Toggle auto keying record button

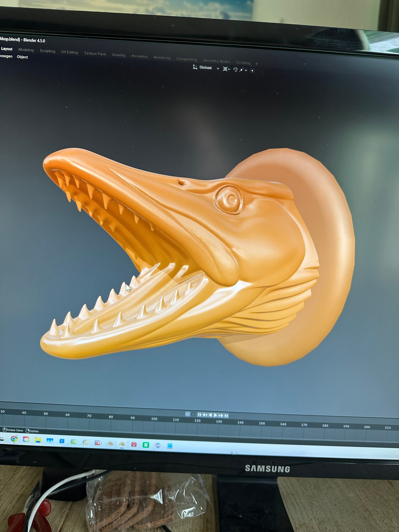pos(188,414)
